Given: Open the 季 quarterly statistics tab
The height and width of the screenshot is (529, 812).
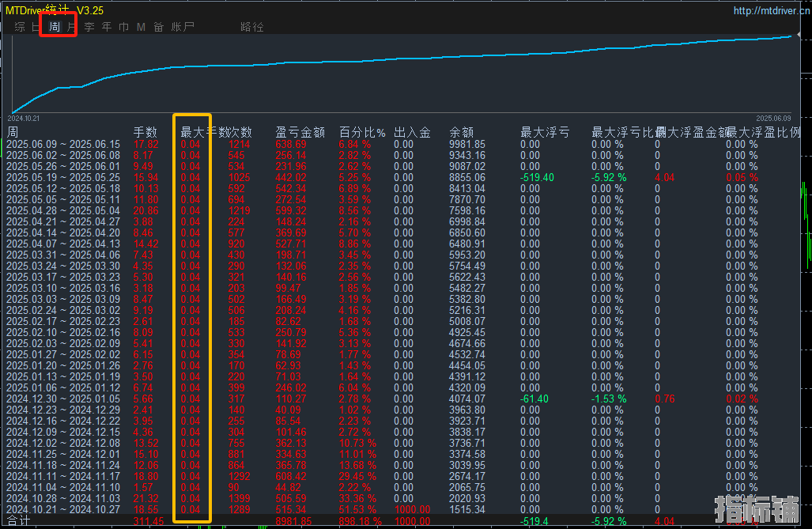Looking at the screenshot, I should 89,27.
